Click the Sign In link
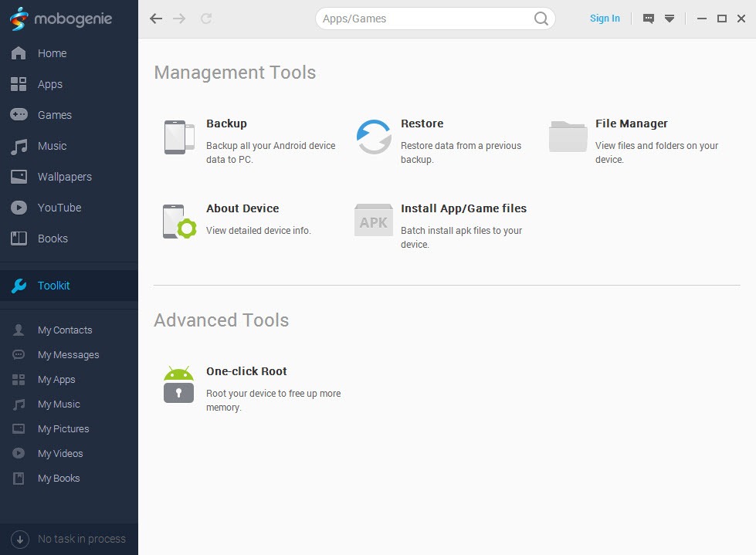 point(605,18)
